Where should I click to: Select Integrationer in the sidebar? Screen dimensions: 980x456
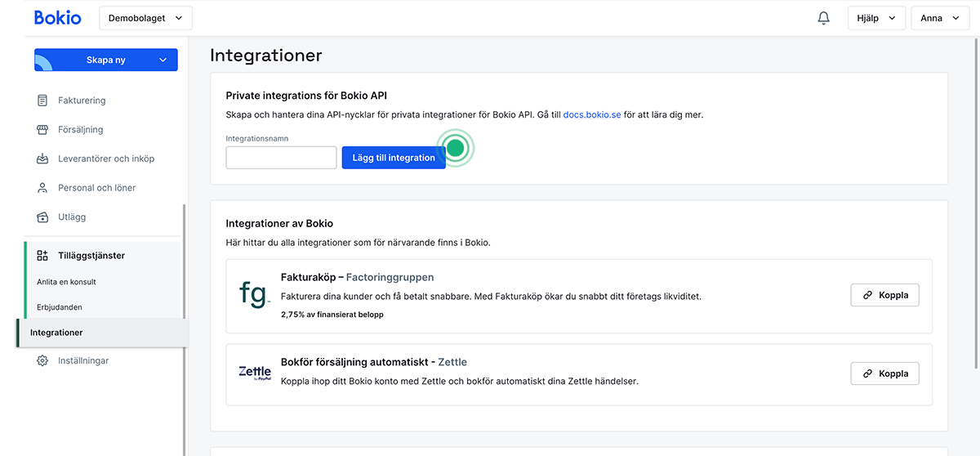coord(56,333)
